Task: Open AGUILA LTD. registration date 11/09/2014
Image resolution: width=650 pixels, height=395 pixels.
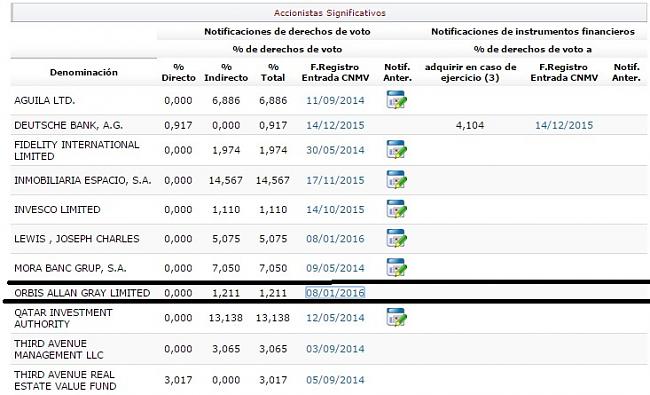Action: point(335,100)
